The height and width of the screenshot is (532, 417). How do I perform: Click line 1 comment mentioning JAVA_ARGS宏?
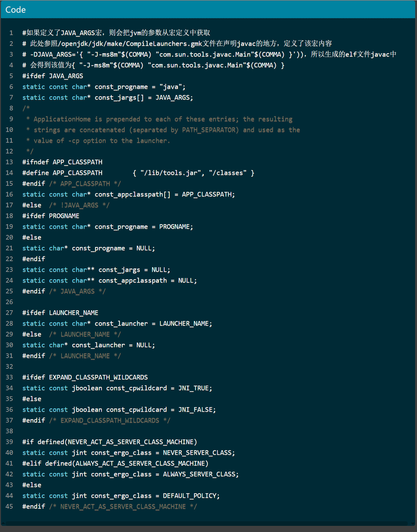116,33
